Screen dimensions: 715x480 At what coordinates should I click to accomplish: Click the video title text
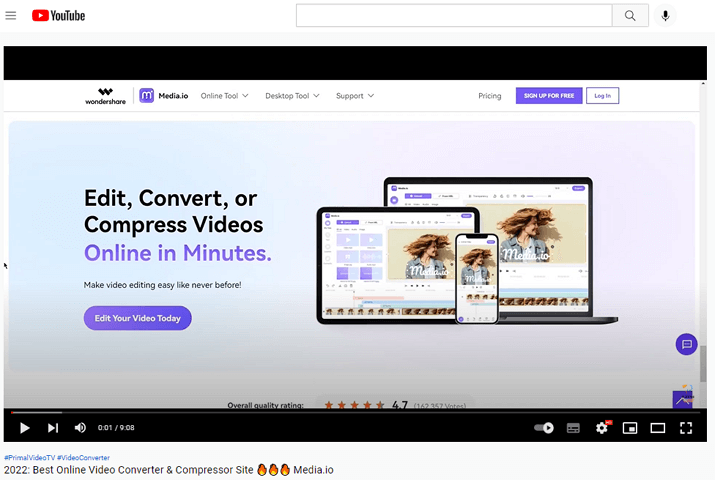point(169,470)
